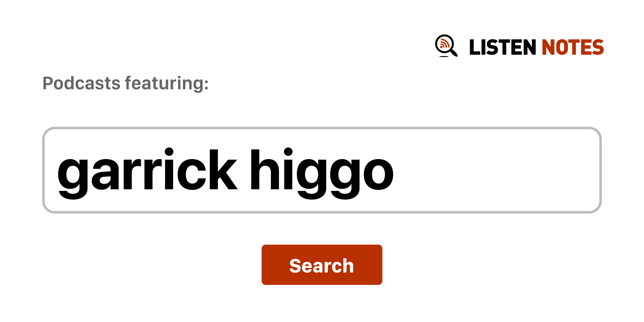Click the red RSS signal inside the magnifier
Screen dimensions: 644x322
tap(444, 44)
